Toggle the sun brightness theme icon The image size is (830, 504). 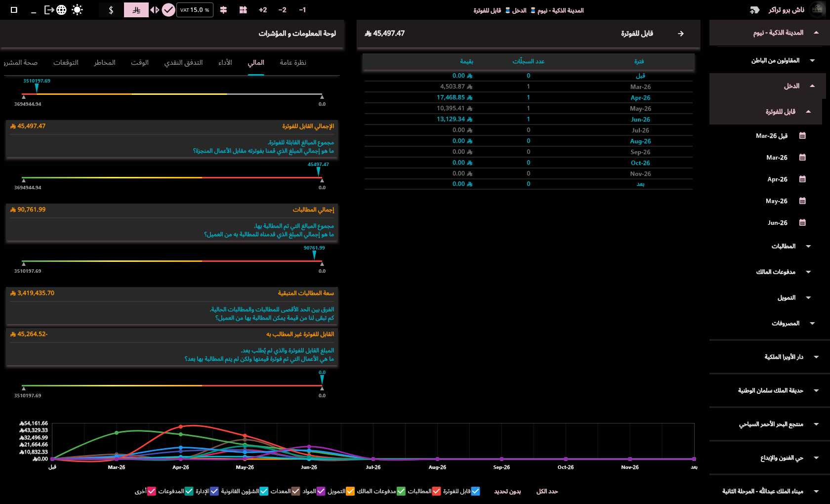click(77, 10)
